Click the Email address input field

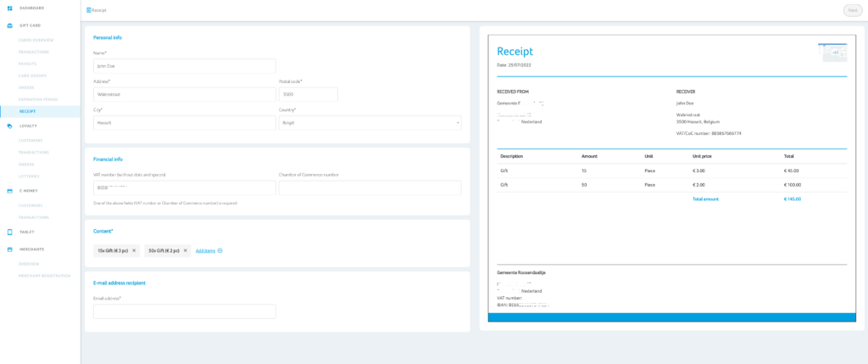coord(185,311)
